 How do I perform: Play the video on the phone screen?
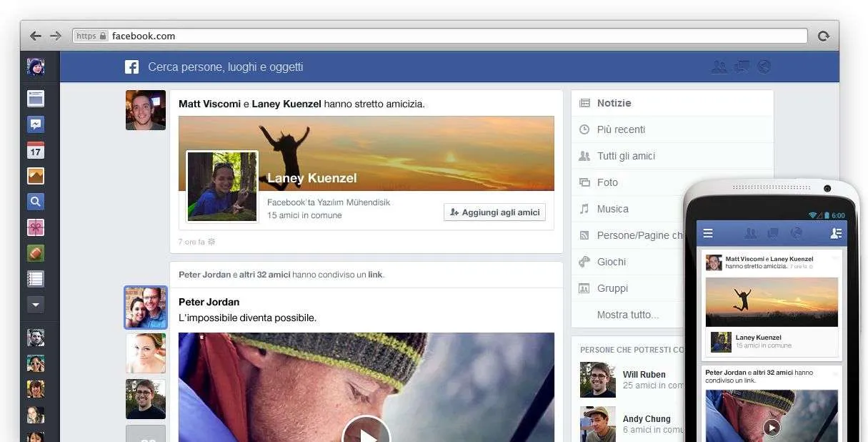tap(772, 428)
